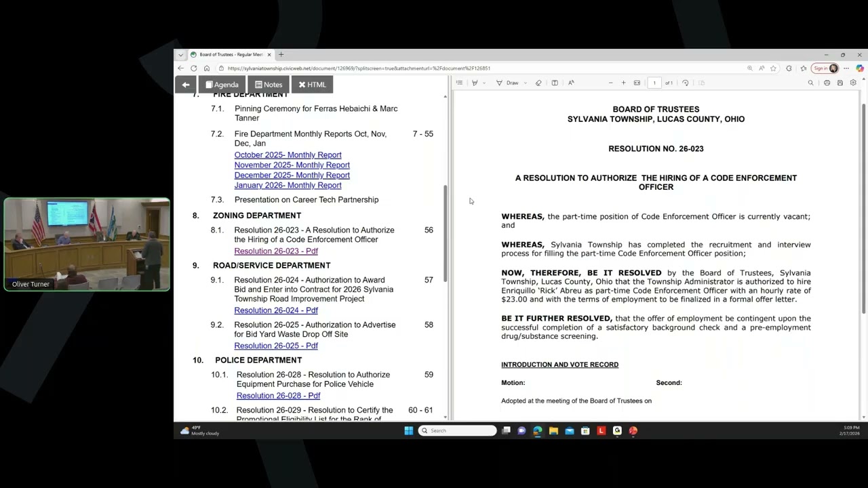Screen dimensions: 868x488
Task: Select the ROAD/SERVICE DEPARTMENT heading
Action: (x=272, y=266)
